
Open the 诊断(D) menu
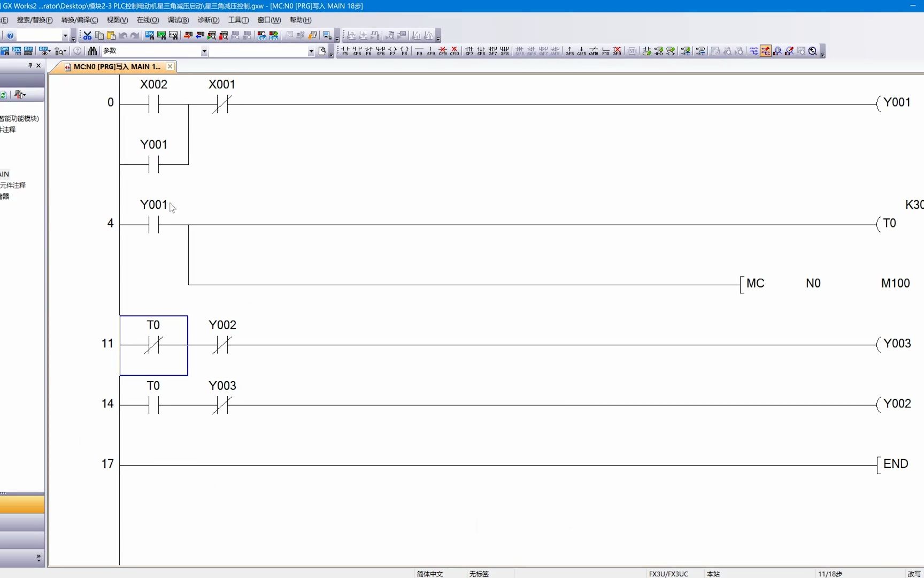point(209,20)
